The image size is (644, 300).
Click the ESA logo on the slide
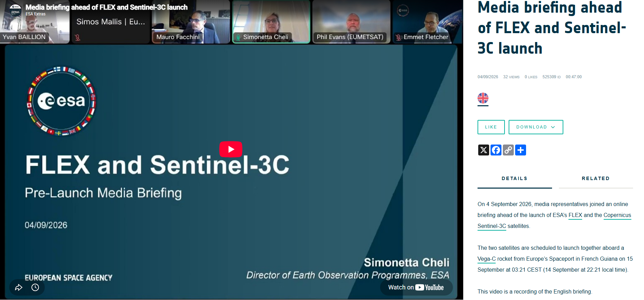[x=62, y=101]
